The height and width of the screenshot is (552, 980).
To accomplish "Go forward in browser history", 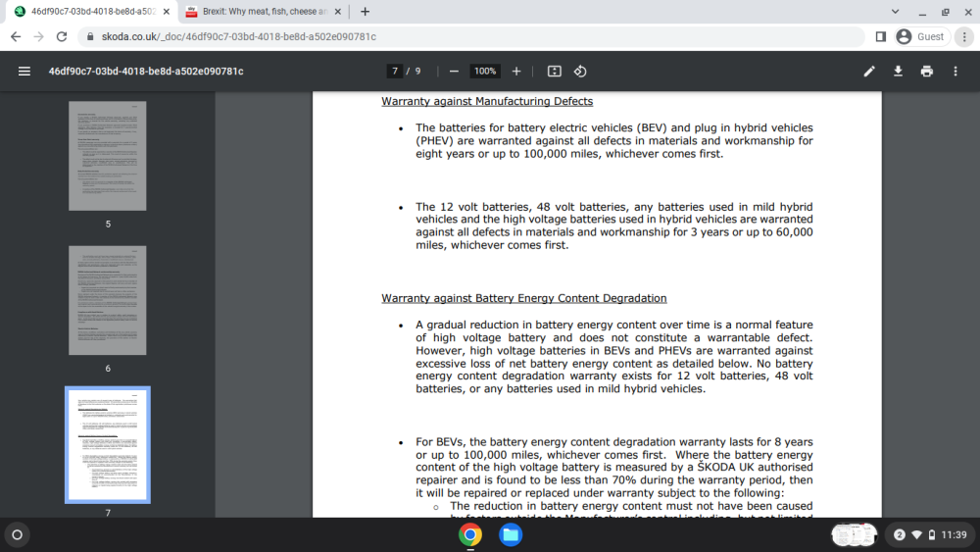I will tap(39, 37).
